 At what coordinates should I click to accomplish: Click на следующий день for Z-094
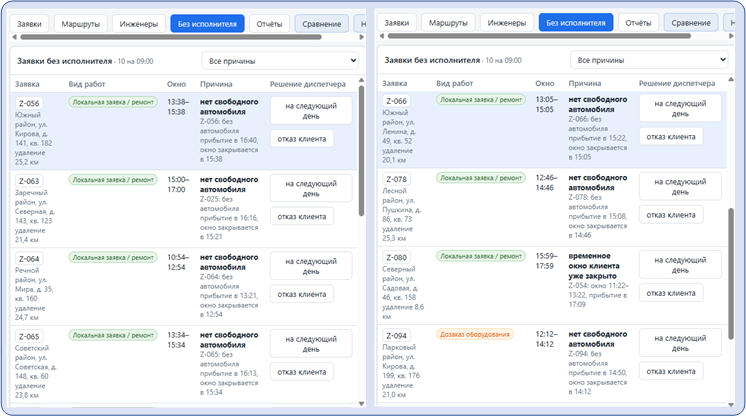pyautogui.click(x=680, y=343)
